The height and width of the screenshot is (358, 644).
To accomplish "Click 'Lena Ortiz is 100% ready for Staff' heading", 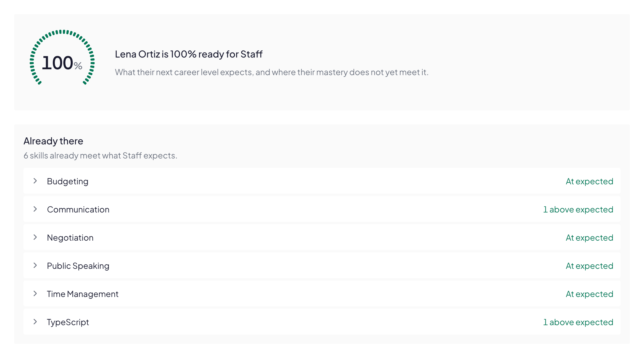I will pyautogui.click(x=189, y=54).
